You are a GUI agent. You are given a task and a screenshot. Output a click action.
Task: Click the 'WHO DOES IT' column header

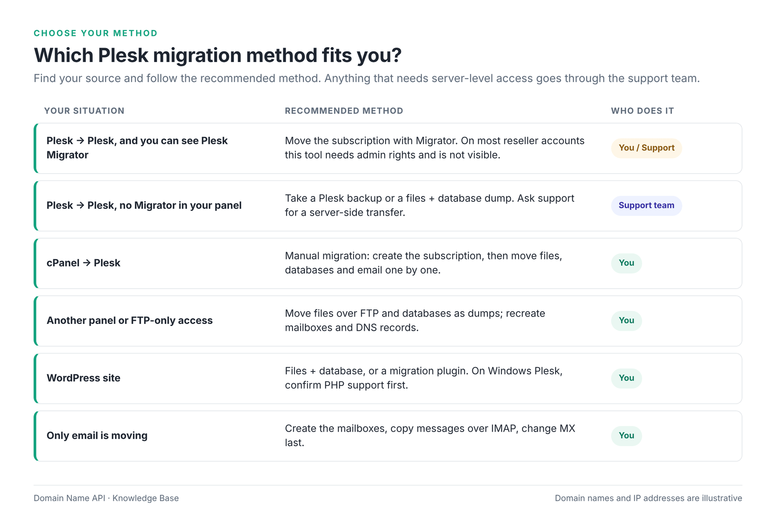point(642,111)
